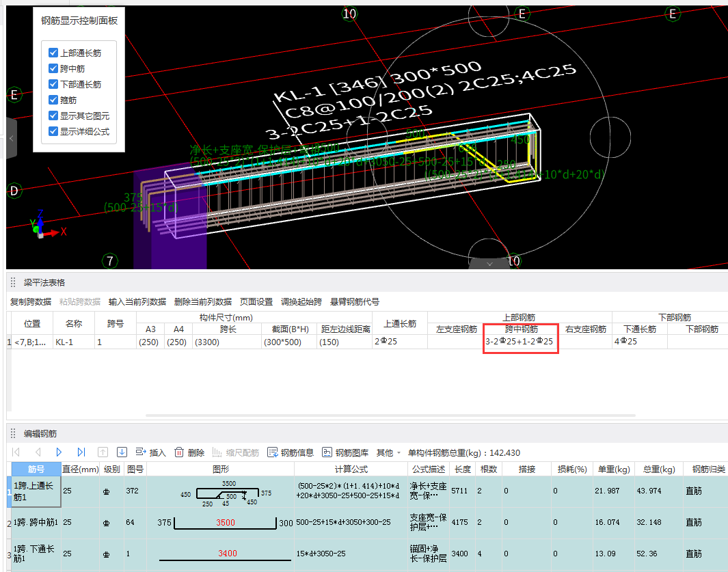
Task: Select the 跨中钢筋 cell 3-2C25+1-2C25
Action: (x=520, y=341)
